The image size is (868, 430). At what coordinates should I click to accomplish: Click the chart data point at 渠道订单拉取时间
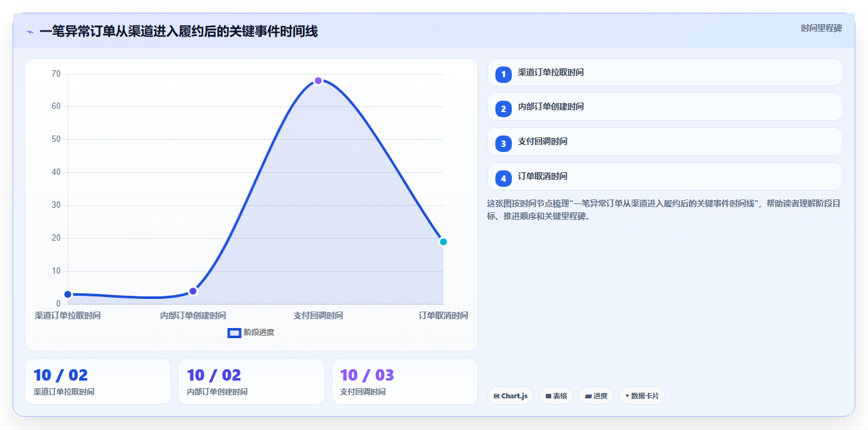[x=68, y=294]
